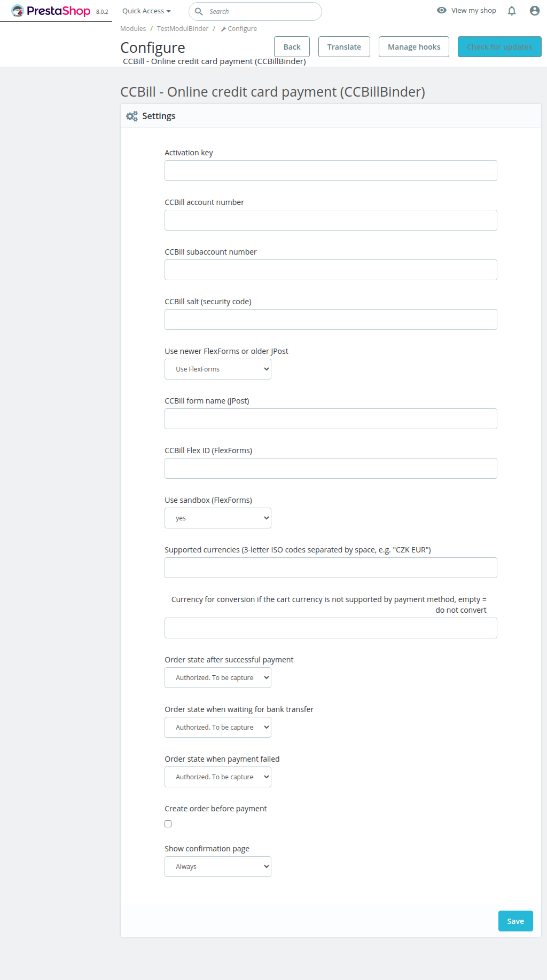Click the Settings gears icon

(x=131, y=116)
